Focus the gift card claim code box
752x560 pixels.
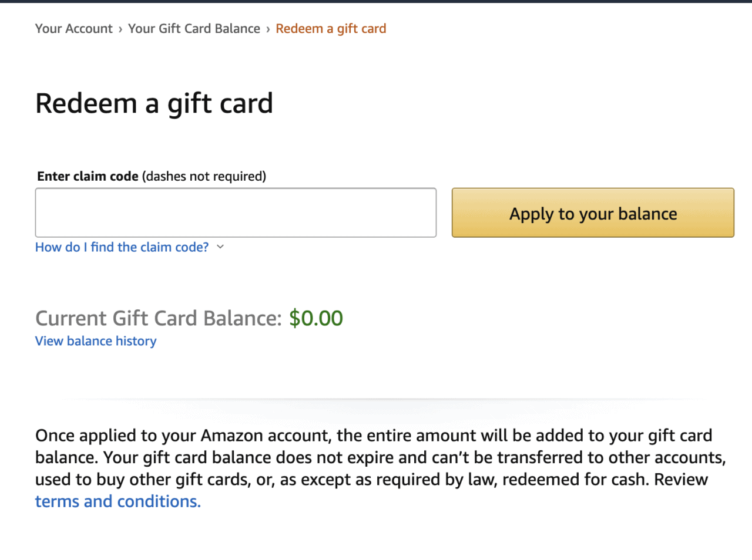[x=235, y=212]
